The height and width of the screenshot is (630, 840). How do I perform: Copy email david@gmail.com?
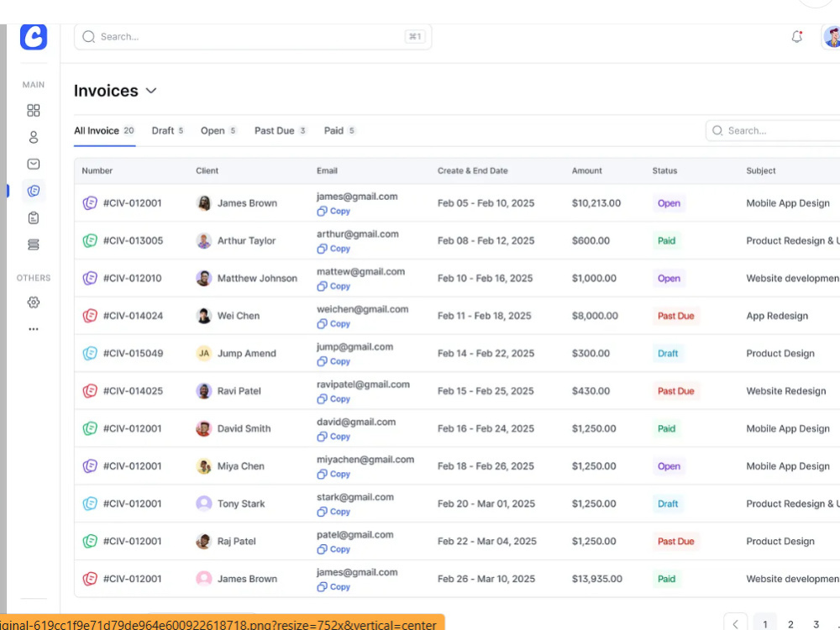pyautogui.click(x=333, y=437)
